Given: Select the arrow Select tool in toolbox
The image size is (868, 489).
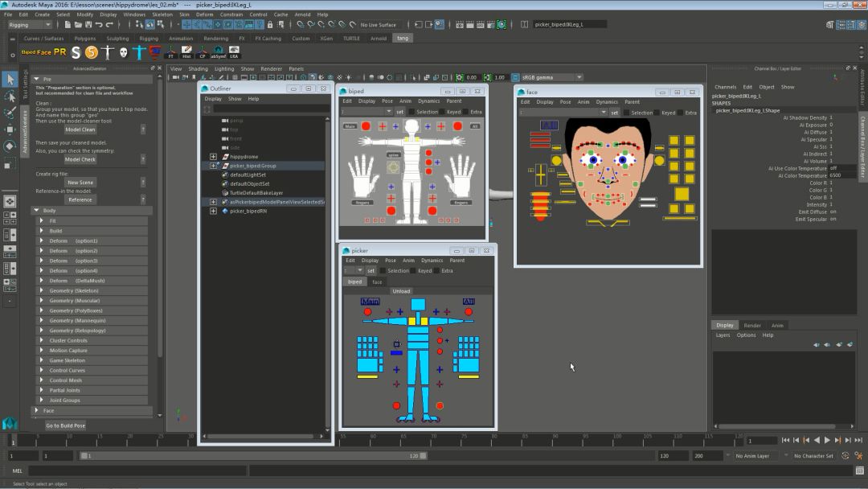Looking at the screenshot, I should 10,79.
